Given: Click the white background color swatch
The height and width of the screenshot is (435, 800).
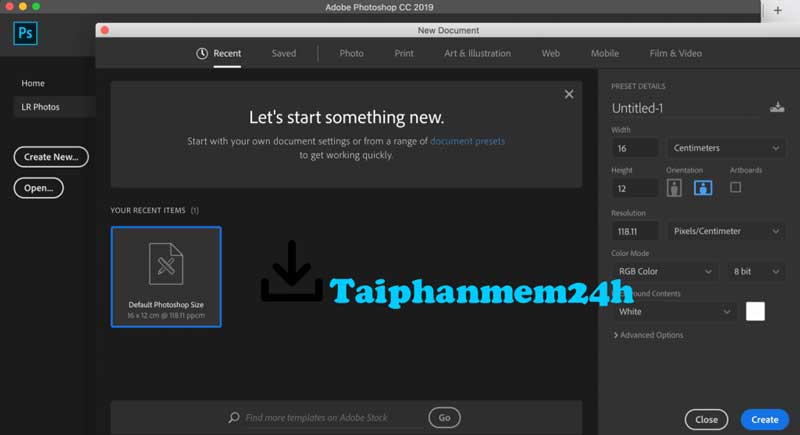Looking at the screenshot, I should tap(755, 311).
